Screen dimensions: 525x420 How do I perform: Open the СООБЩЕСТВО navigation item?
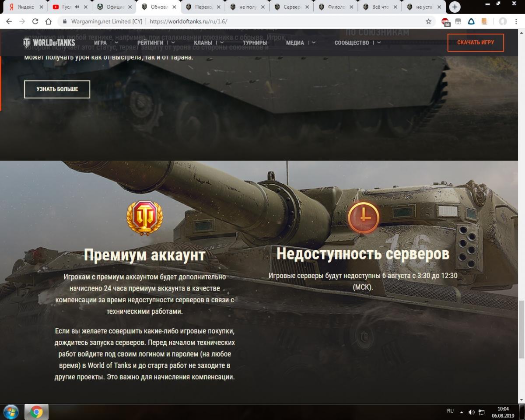click(352, 42)
